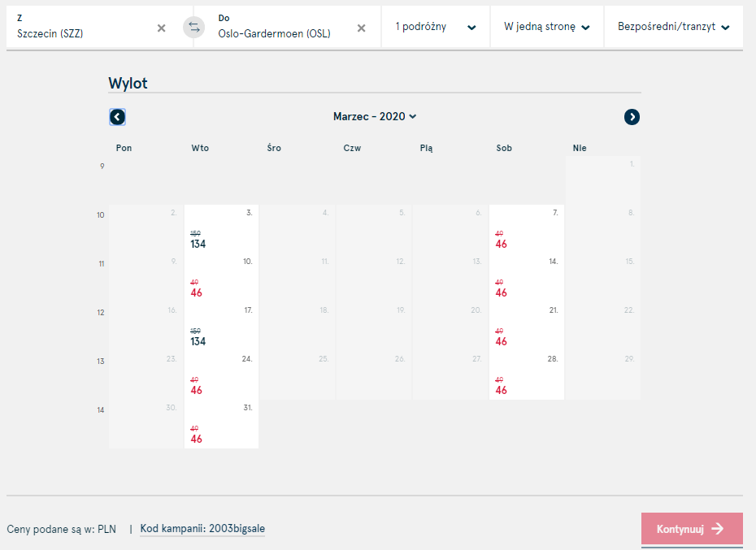The height and width of the screenshot is (550, 756).
Task: Click the Pią weekday column header
Action: coord(426,148)
